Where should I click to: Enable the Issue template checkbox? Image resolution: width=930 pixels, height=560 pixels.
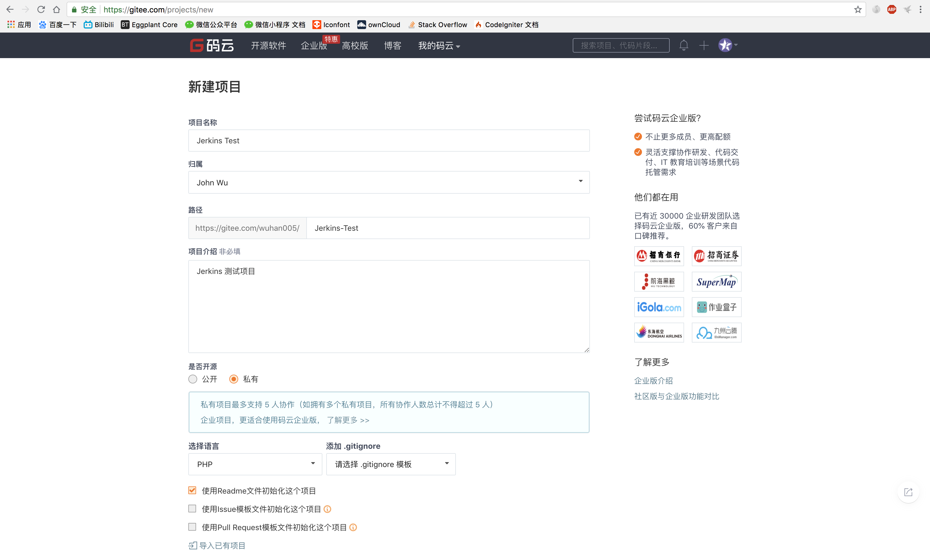coord(192,509)
